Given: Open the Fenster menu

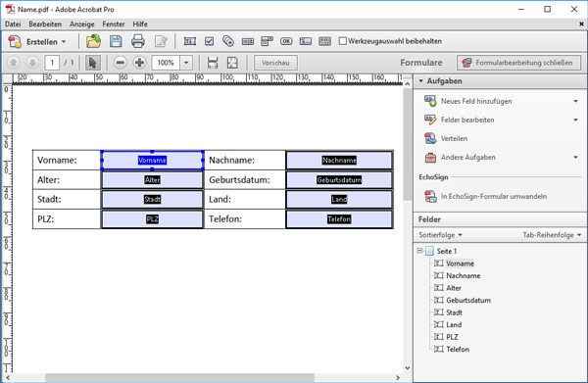Looking at the screenshot, I should [114, 24].
